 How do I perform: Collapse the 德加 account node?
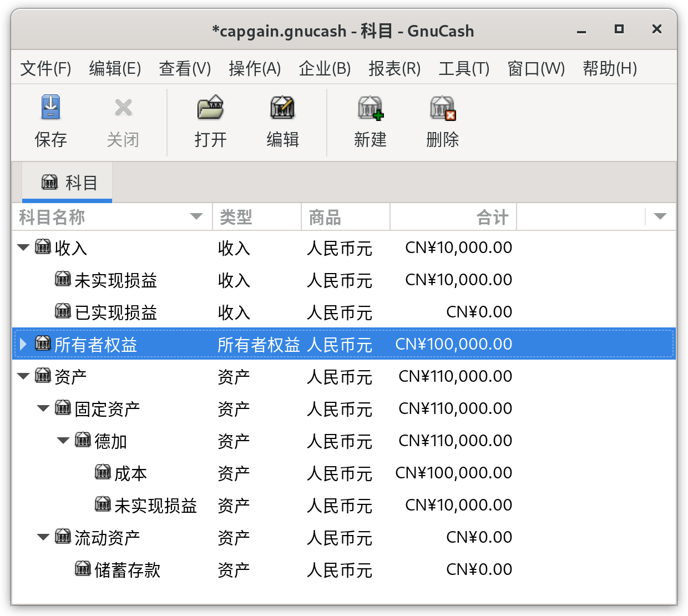pos(63,441)
